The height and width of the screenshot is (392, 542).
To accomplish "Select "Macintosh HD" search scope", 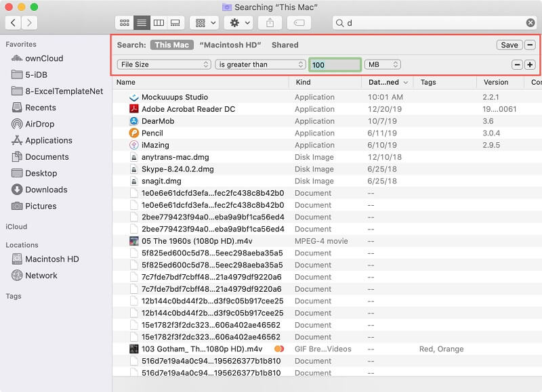I will [230, 45].
